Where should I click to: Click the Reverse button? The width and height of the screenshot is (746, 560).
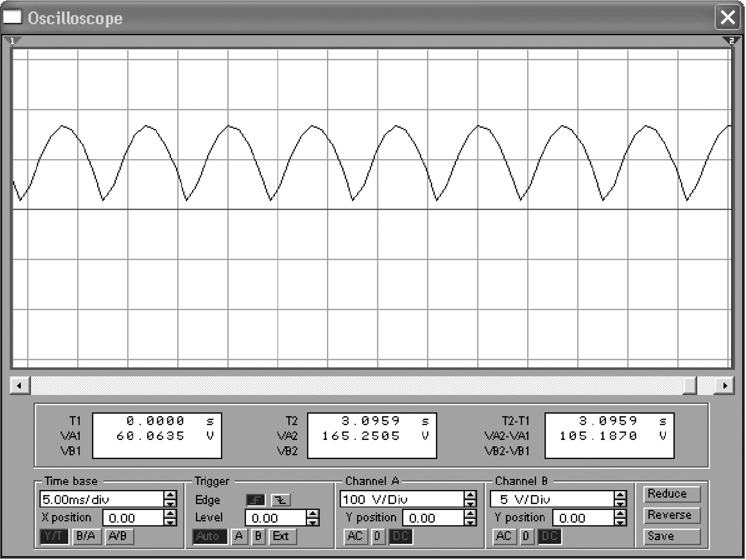coord(671,515)
